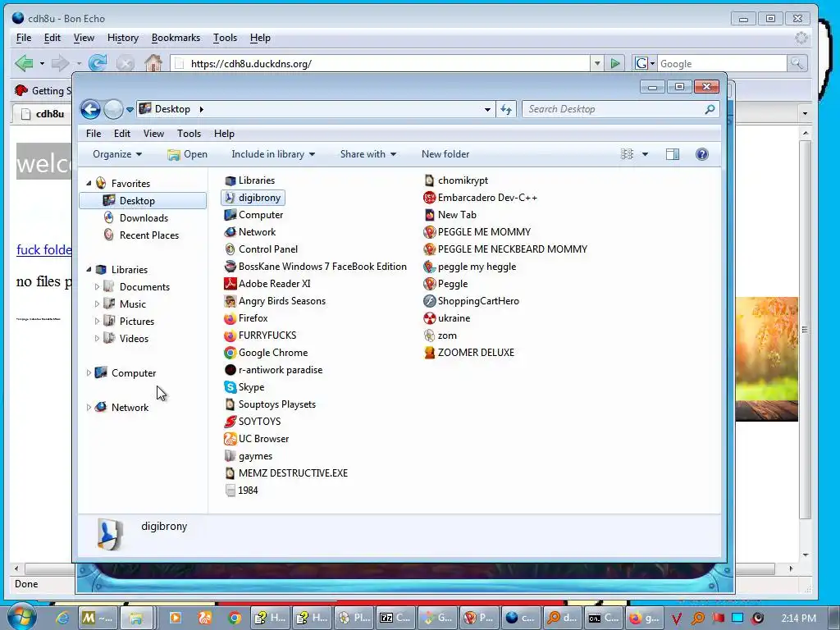Expand the Documents library node
Viewport: 840px width, 630px height.
pyautogui.click(x=97, y=286)
